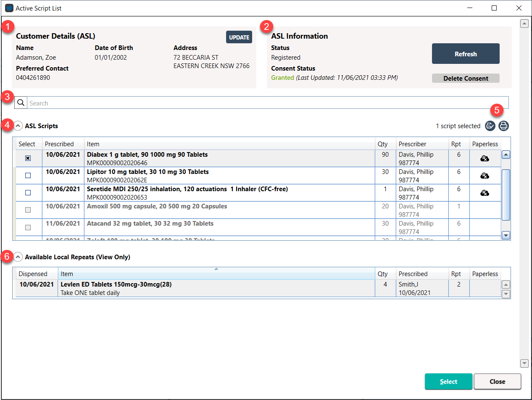Screen dimensions: 532x400
Task: Sort by ASL Scripts Paperless column header
Action: (485, 144)
